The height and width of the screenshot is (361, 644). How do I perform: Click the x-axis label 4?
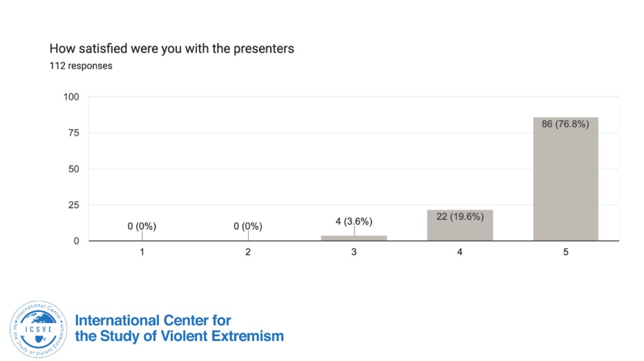coord(460,252)
